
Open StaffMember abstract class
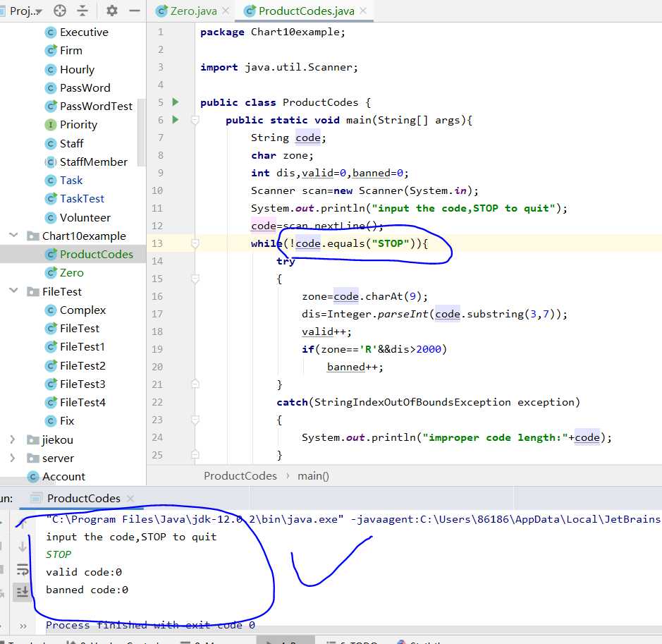[93, 162]
